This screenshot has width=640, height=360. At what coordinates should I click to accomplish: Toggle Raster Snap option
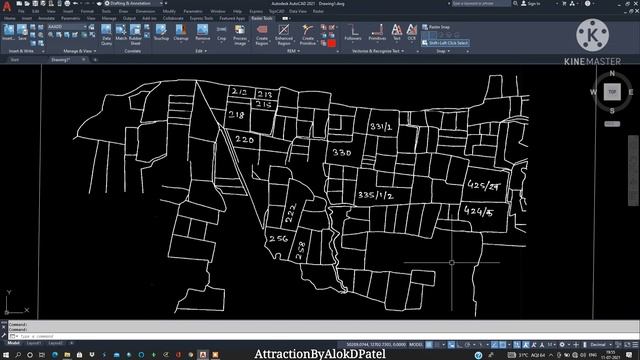pyautogui.click(x=436, y=27)
